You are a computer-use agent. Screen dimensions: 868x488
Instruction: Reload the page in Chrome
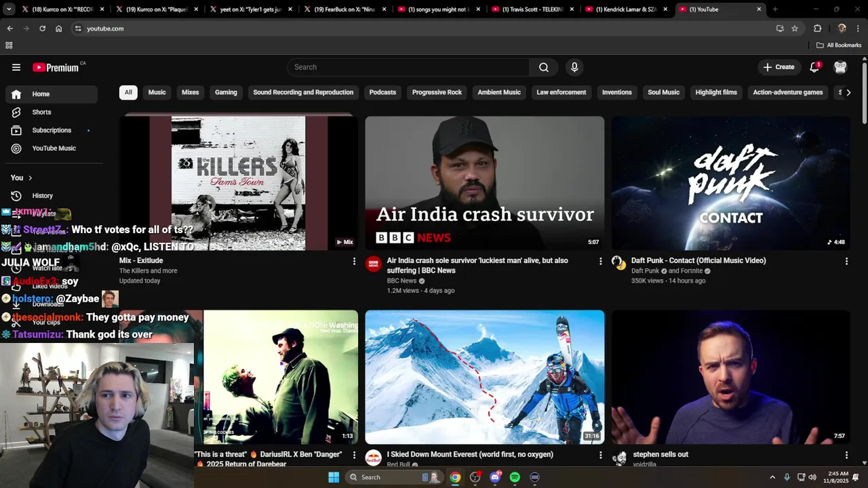(x=42, y=28)
